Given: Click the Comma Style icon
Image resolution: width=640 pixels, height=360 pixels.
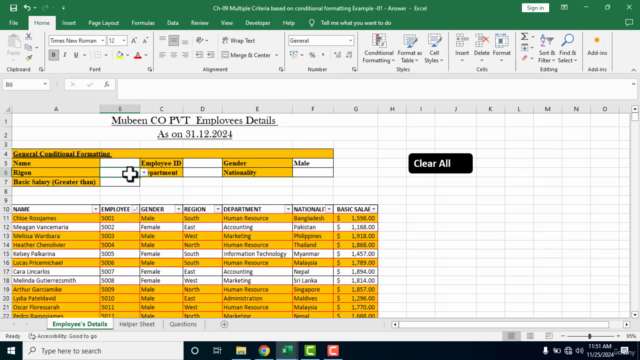Looking at the screenshot, I should click(x=323, y=55).
